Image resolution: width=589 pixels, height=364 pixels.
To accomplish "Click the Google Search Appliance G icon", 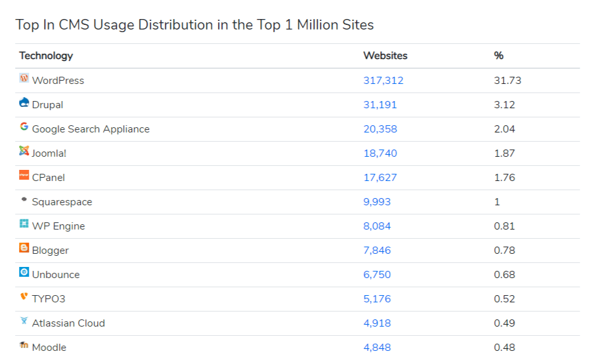I will pos(24,127).
